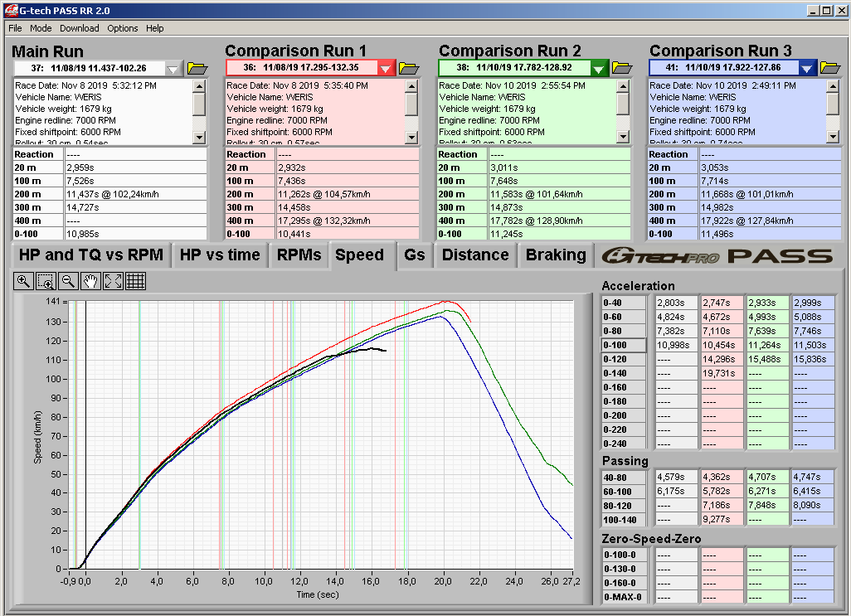The height and width of the screenshot is (616, 851).
Task: Open folder icon for Comparison Run 1
Action: 409,68
